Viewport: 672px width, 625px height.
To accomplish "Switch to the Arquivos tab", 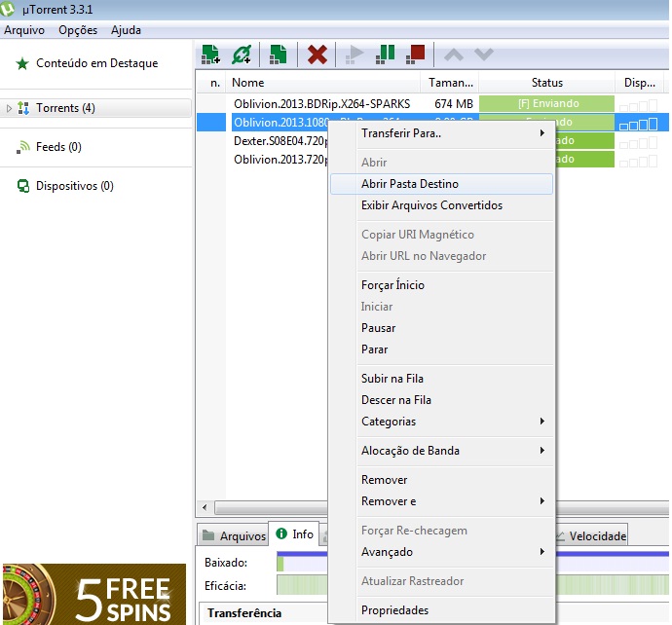I will click(x=234, y=535).
